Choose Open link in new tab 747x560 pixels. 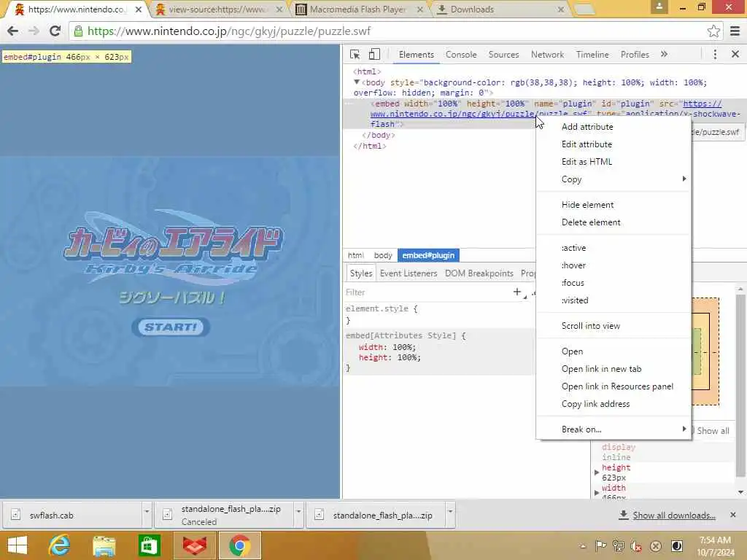pyautogui.click(x=614, y=369)
